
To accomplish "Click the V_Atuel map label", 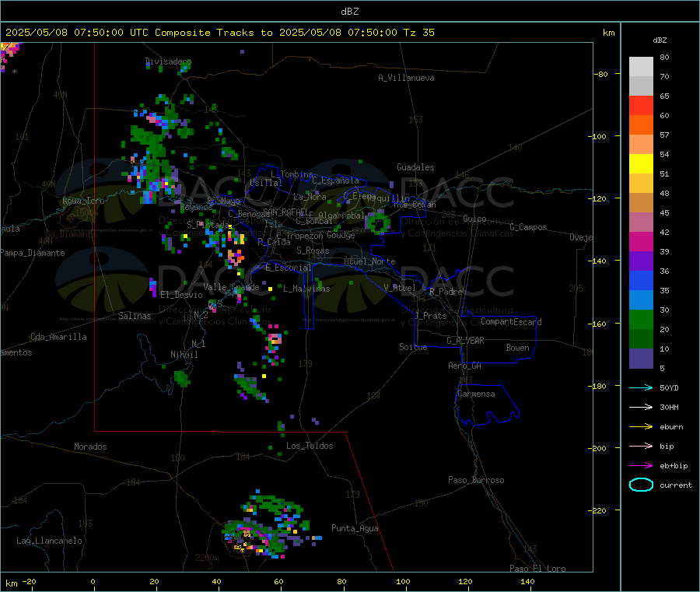I will pos(400,288).
